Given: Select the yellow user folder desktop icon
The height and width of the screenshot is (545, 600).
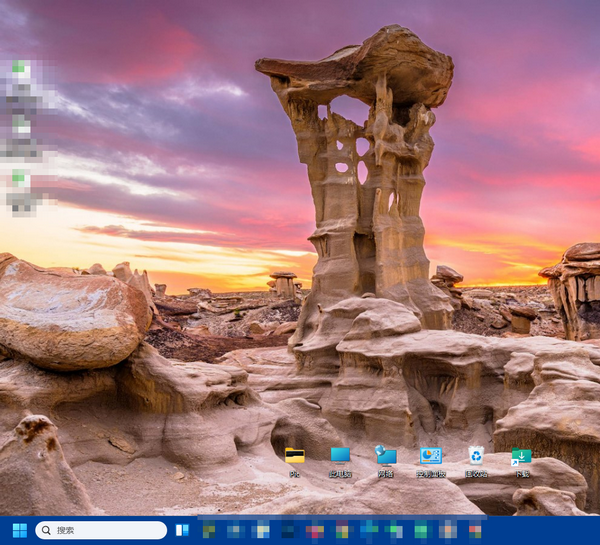Looking at the screenshot, I should click(x=295, y=456).
